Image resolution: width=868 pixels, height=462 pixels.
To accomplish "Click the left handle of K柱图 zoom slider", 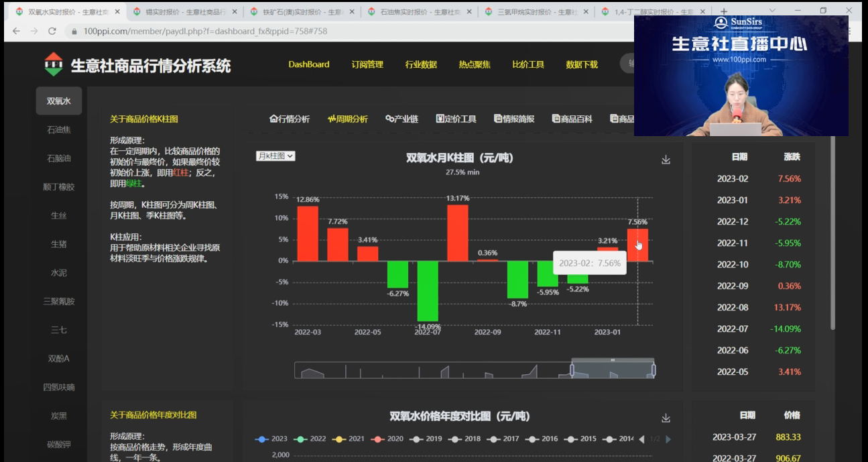I will [x=572, y=370].
